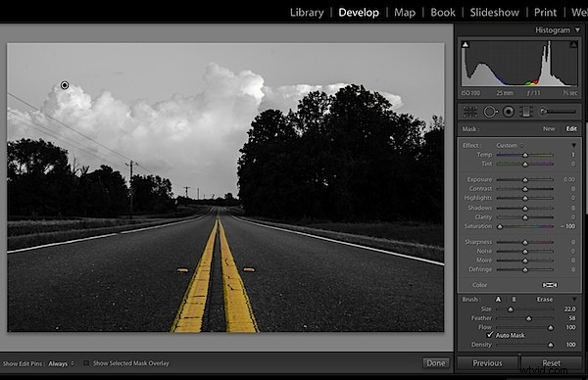This screenshot has width=588, height=380.
Task: Select the Graduated Filter tool icon
Action: pyautogui.click(x=526, y=112)
